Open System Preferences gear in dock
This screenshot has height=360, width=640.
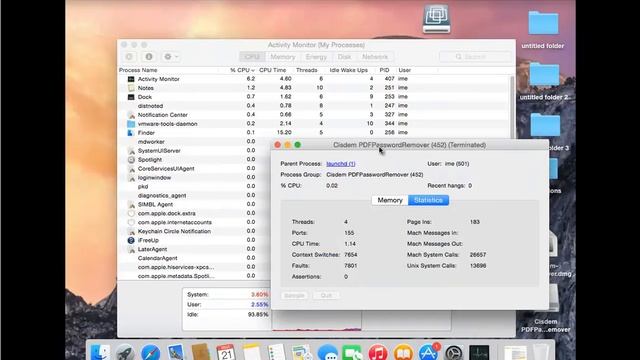453,352
